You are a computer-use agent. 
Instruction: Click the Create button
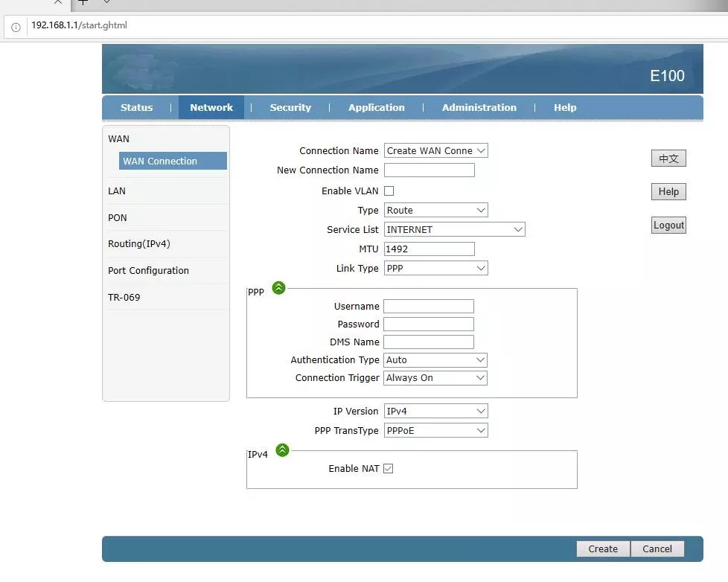(x=603, y=549)
